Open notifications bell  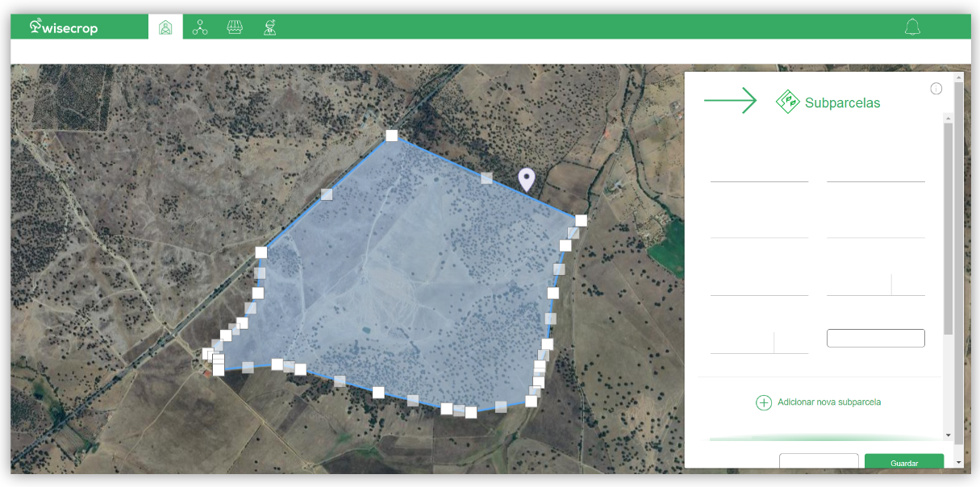click(x=912, y=27)
